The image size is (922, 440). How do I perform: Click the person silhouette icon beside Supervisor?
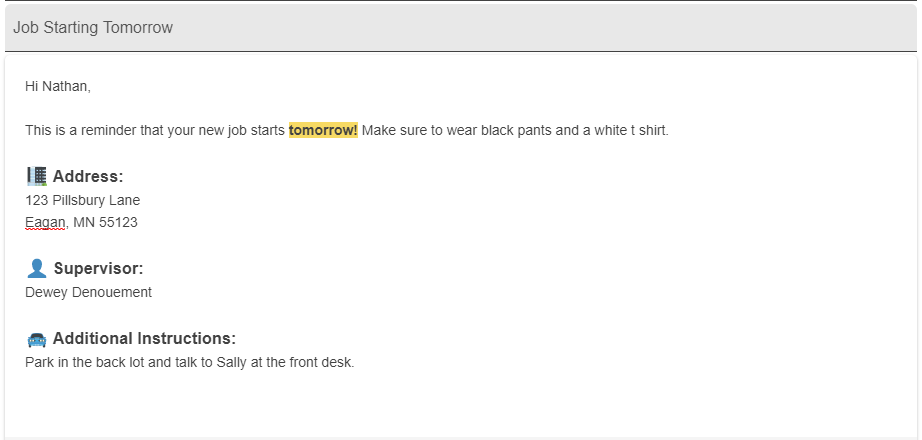(36, 268)
